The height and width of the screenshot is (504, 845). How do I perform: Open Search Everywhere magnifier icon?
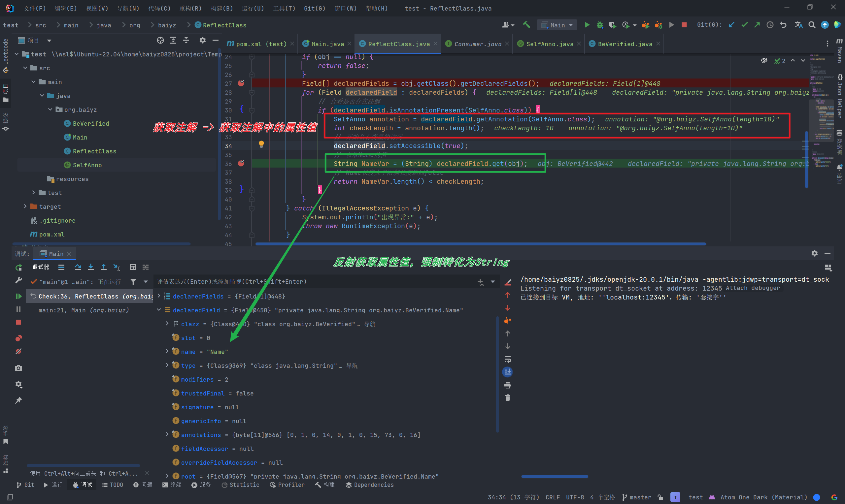coord(812,25)
